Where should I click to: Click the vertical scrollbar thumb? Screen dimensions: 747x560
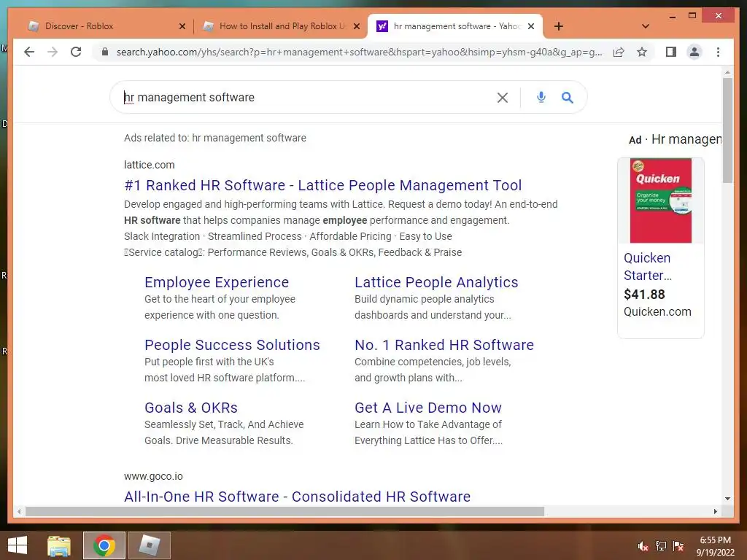click(x=727, y=131)
